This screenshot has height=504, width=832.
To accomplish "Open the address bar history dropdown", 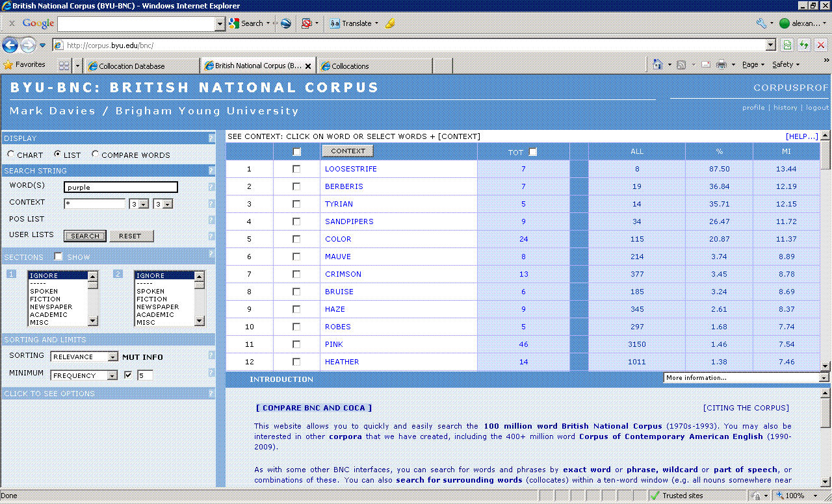I will [771, 45].
